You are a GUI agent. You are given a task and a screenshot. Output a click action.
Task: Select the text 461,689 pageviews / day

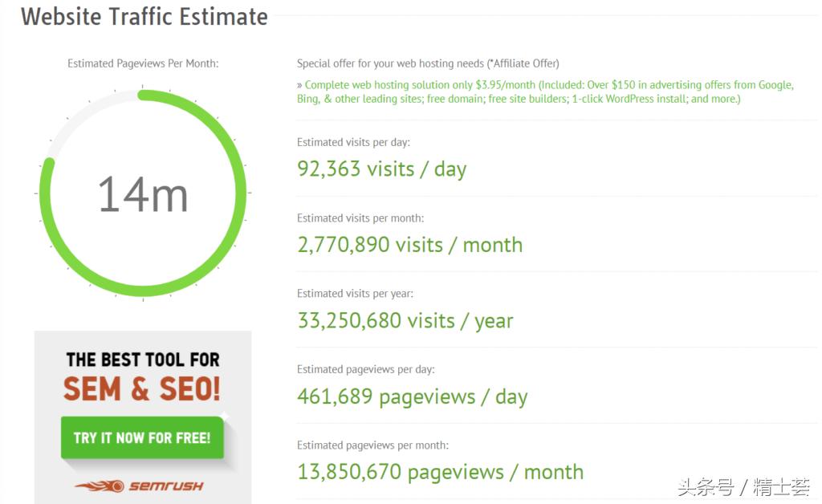pos(412,396)
